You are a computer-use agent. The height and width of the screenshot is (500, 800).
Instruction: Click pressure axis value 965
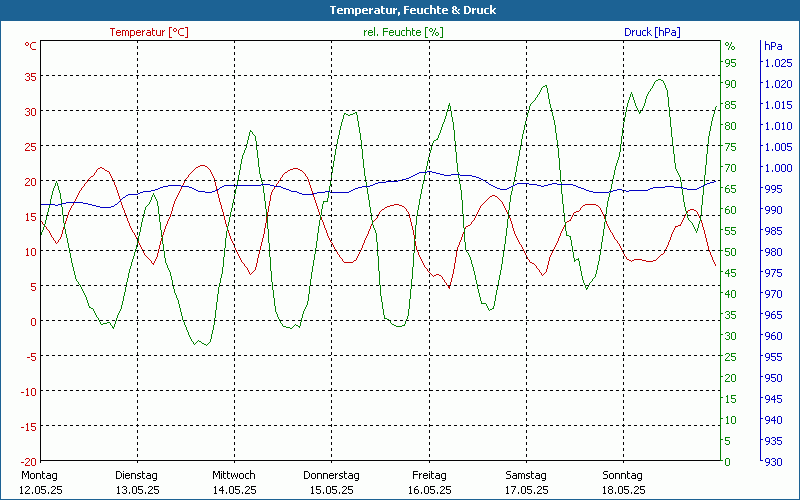click(773, 315)
